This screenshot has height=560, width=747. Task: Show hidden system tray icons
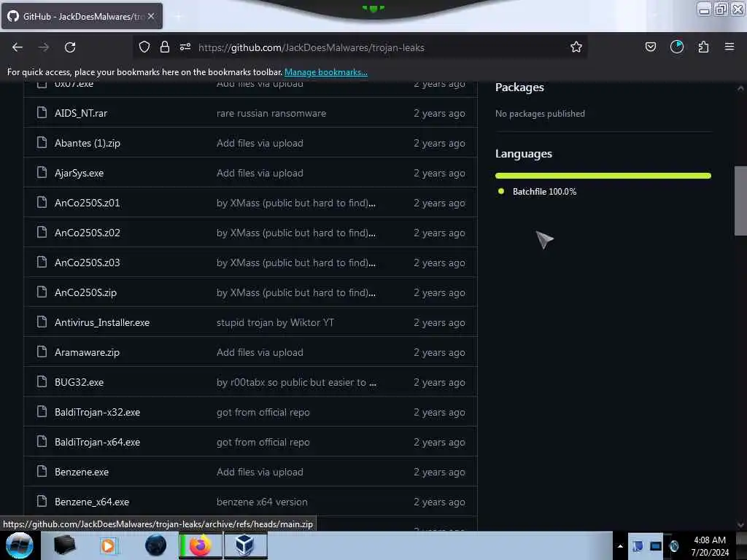pos(620,546)
